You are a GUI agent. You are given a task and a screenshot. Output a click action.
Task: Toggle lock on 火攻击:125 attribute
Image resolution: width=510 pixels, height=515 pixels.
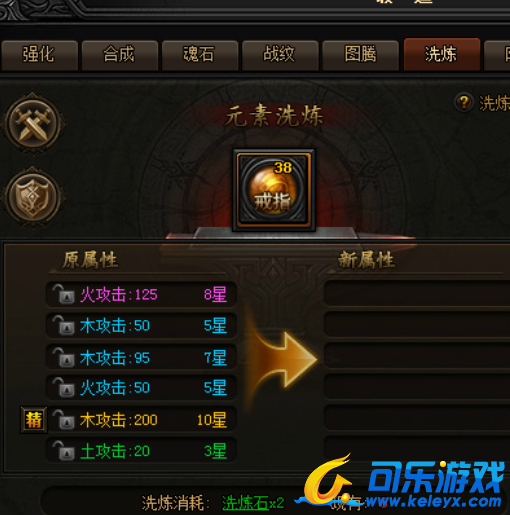pos(63,294)
